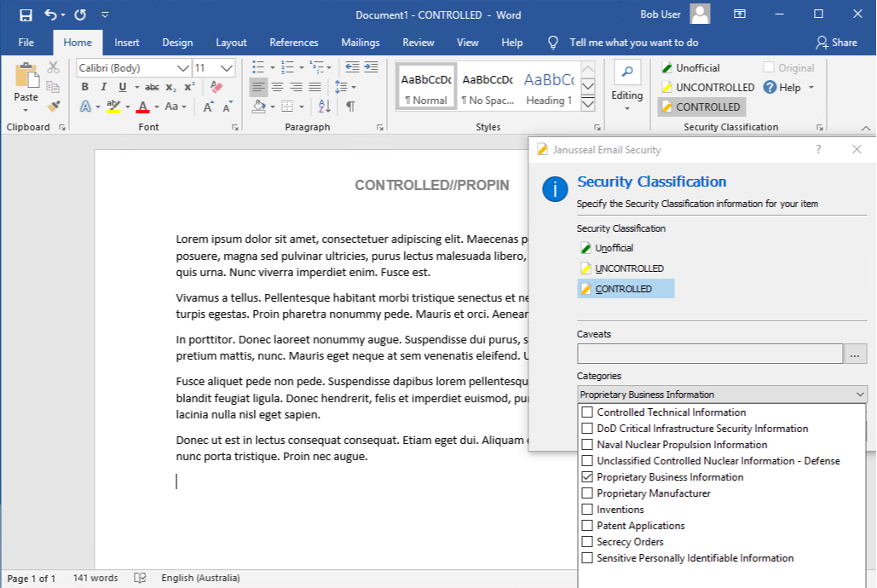Copy selection with the copy icon
Image resolution: width=877 pixels, height=588 pixels.
point(53,87)
